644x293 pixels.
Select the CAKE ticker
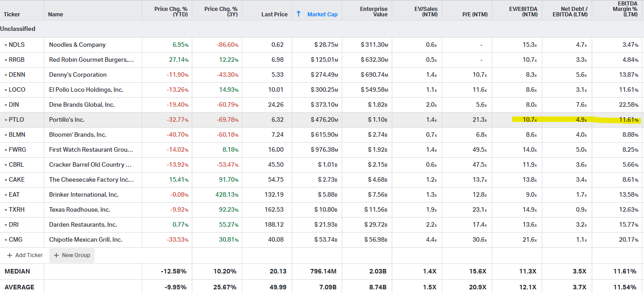(17, 179)
